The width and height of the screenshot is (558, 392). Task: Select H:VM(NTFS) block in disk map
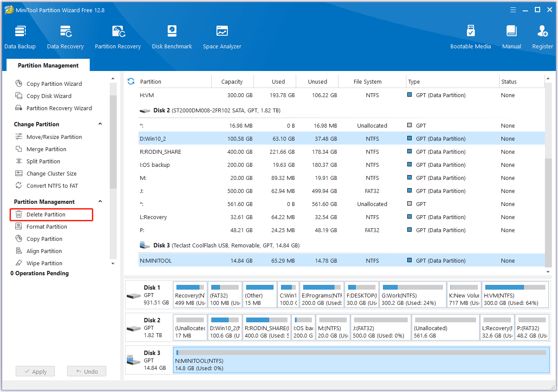(515, 295)
